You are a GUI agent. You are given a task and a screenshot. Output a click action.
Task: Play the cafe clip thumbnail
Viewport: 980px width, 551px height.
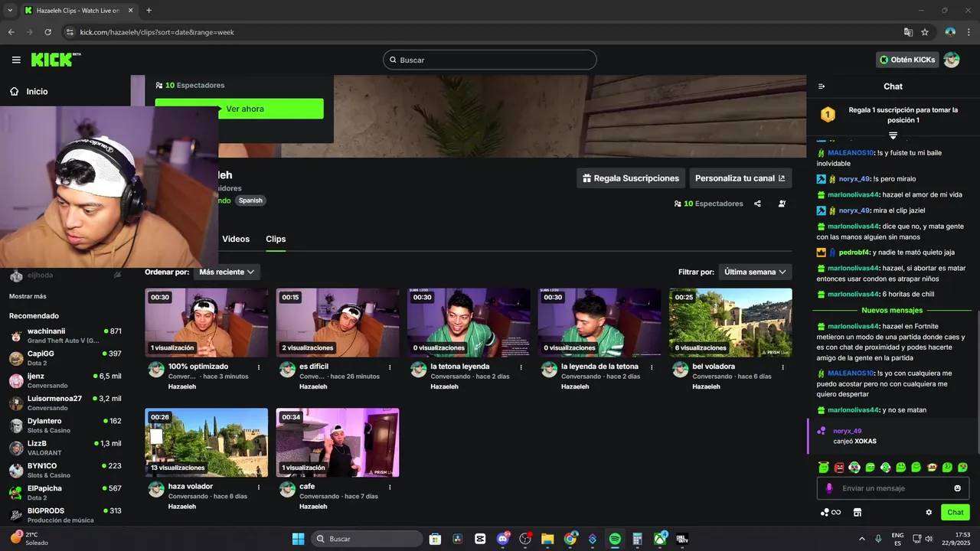tap(338, 442)
